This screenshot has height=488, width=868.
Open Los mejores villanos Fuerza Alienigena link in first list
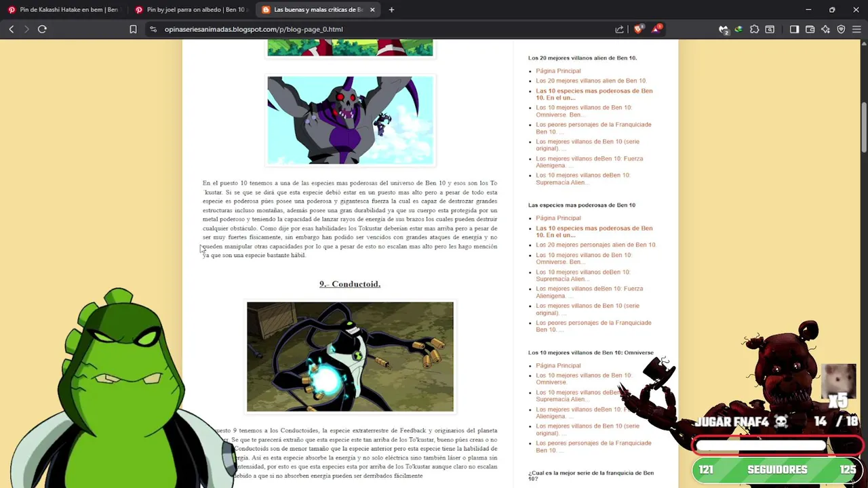click(589, 162)
